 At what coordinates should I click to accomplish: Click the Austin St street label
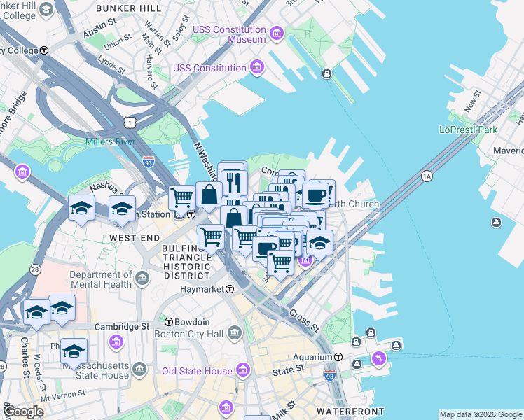[x=99, y=28]
